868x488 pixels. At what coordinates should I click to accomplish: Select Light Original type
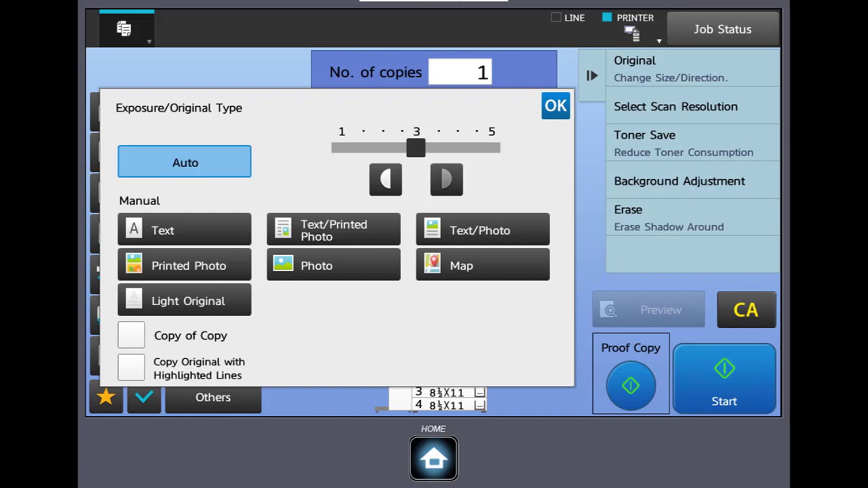[184, 300]
